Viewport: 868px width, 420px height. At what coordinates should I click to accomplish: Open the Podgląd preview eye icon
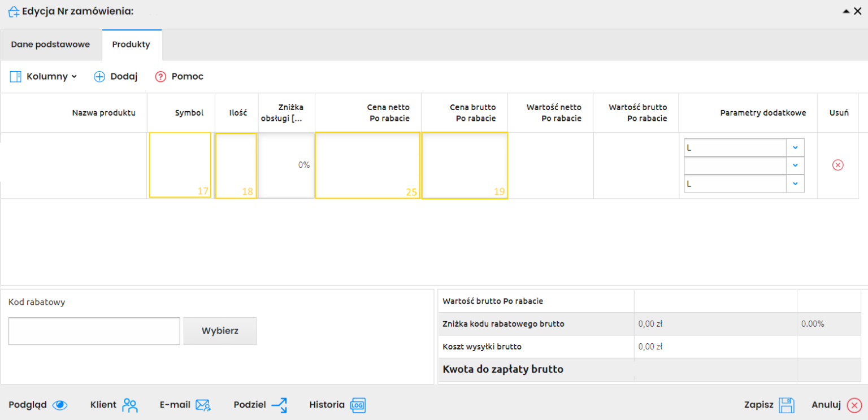(x=60, y=405)
